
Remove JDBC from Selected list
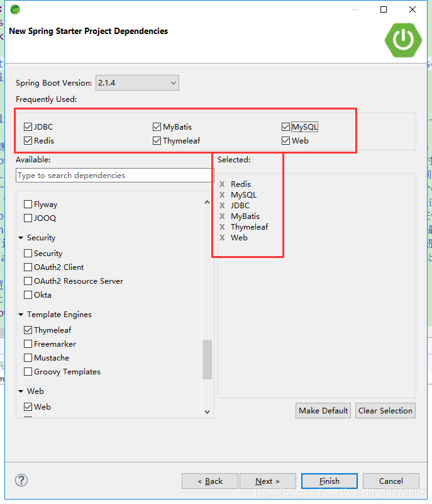click(x=222, y=205)
